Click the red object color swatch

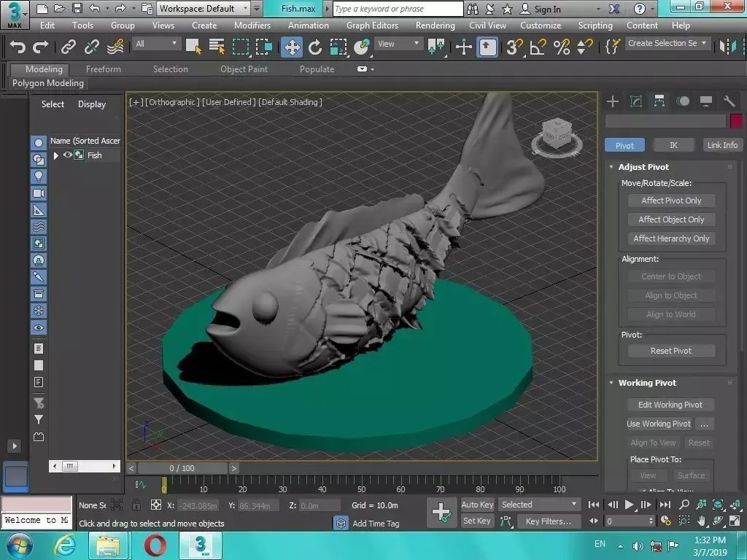pyautogui.click(x=737, y=121)
